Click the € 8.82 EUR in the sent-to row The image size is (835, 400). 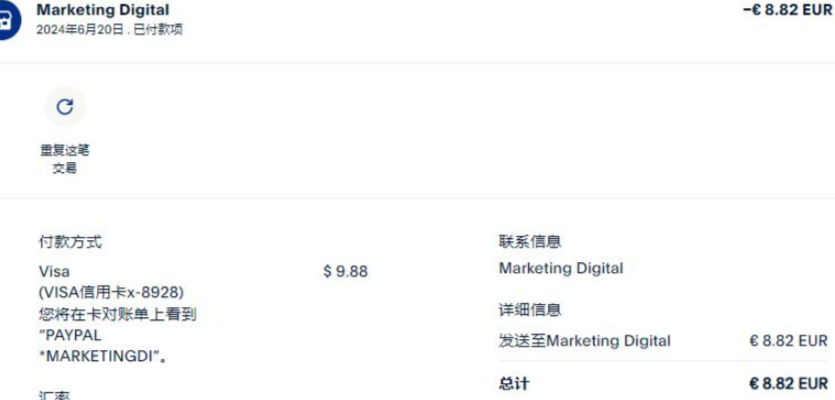pyautogui.click(x=788, y=341)
